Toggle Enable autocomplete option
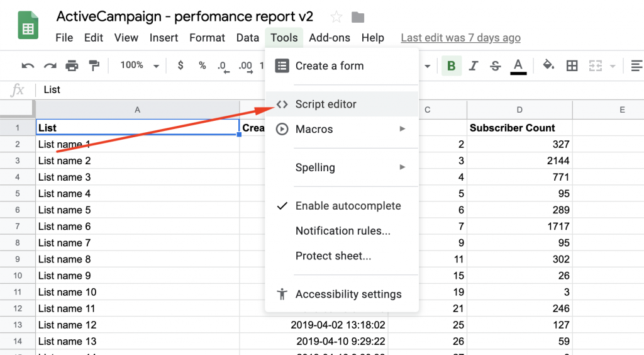644x355 pixels. tap(347, 206)
